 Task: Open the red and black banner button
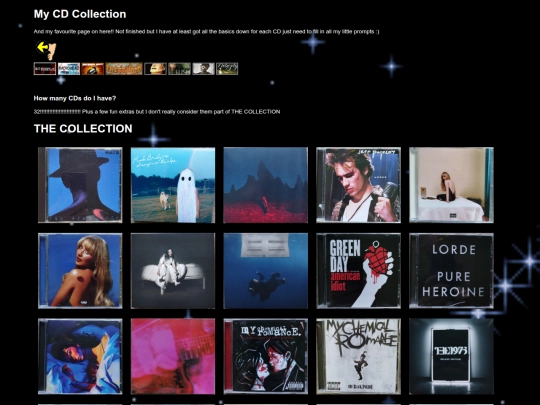coord(45,69)
